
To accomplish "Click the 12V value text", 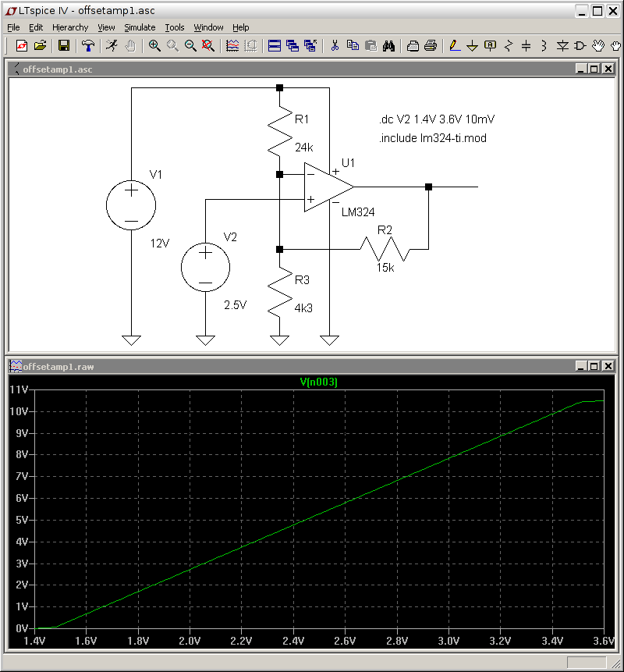I will [160, 244].
